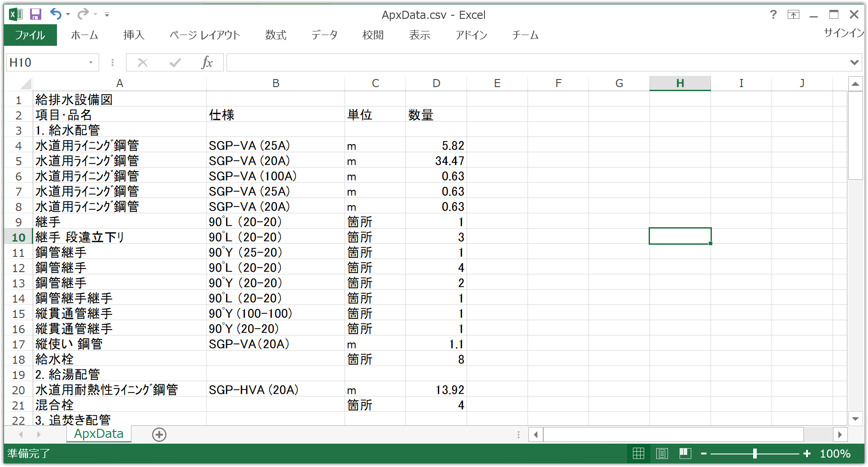Switch to Page Break Preview icon
This screenshot has height=467, width=868.
[685, 454]
